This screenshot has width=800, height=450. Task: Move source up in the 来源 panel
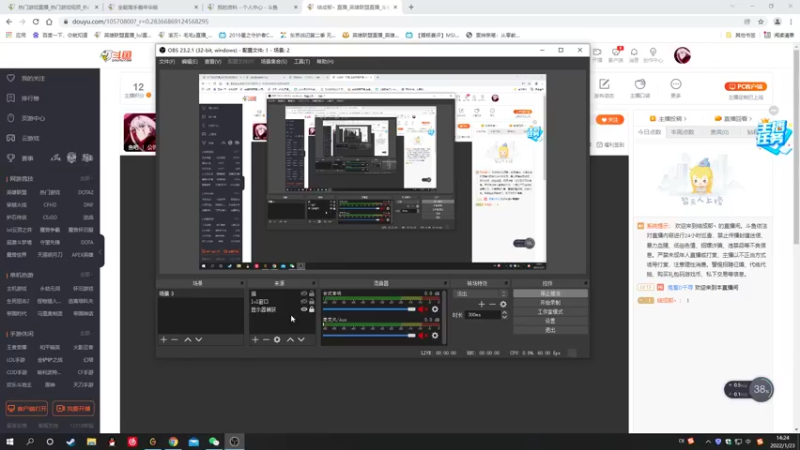tap(290, 340)
